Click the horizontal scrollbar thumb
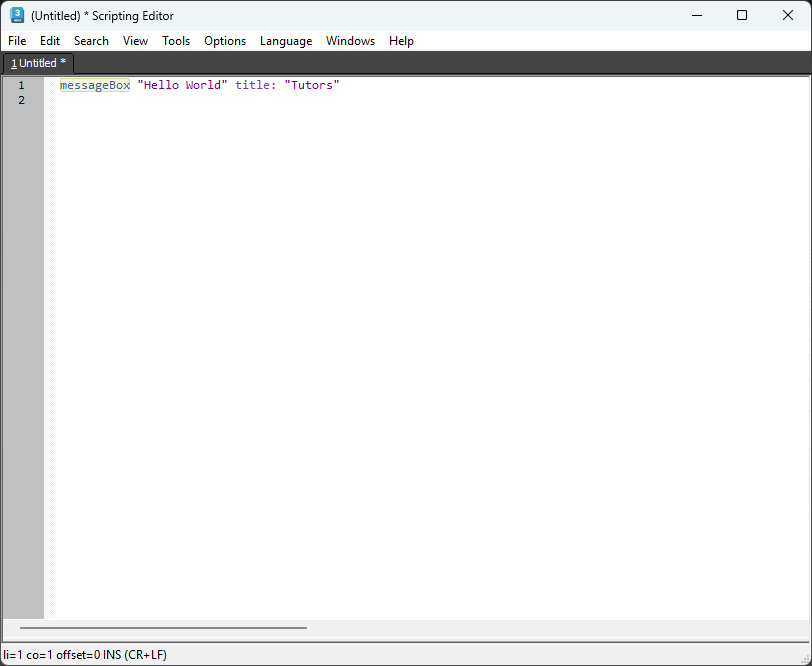Viewport: 812px width, 666px height. pos(163,628)
